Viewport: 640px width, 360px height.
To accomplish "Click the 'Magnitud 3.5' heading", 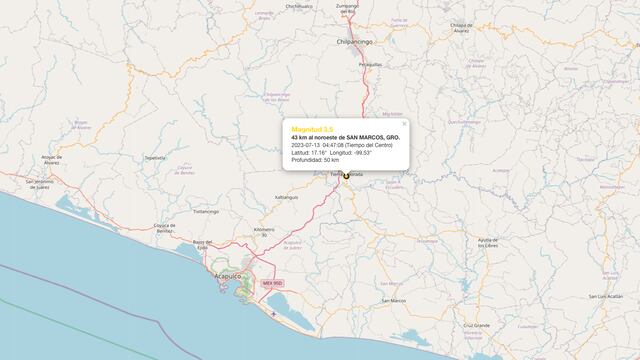I will (x=312, y=129).
